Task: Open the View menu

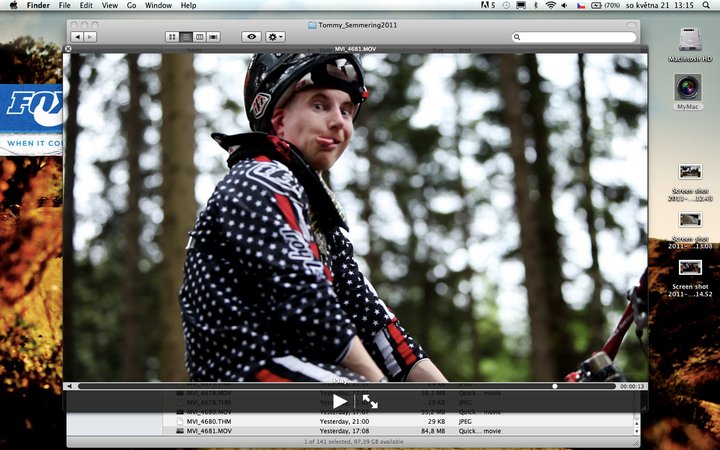Action: [x=110, y=6]
